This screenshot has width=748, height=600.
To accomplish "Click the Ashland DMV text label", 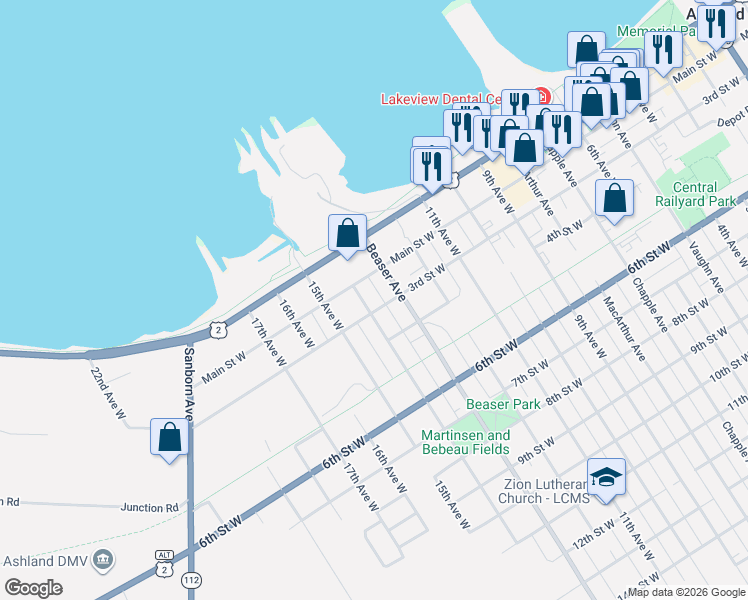I will click(46, 561).
